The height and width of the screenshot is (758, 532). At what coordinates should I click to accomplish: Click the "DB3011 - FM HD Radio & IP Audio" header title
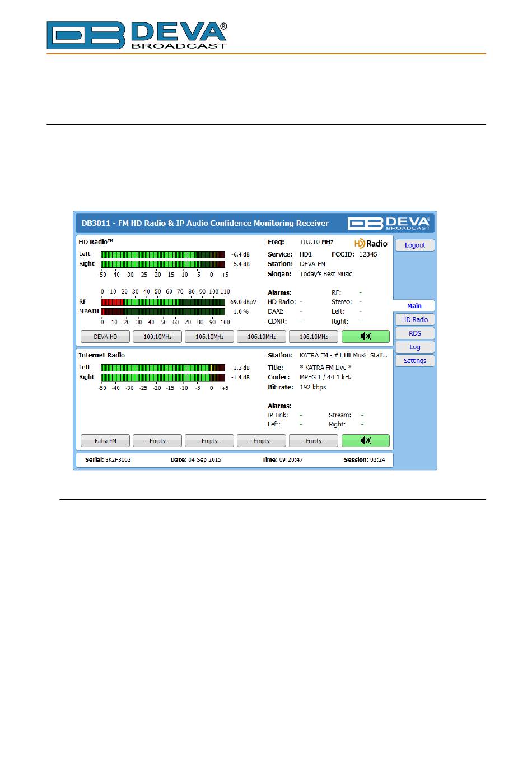pyautogui.click(x=205, y=223)
